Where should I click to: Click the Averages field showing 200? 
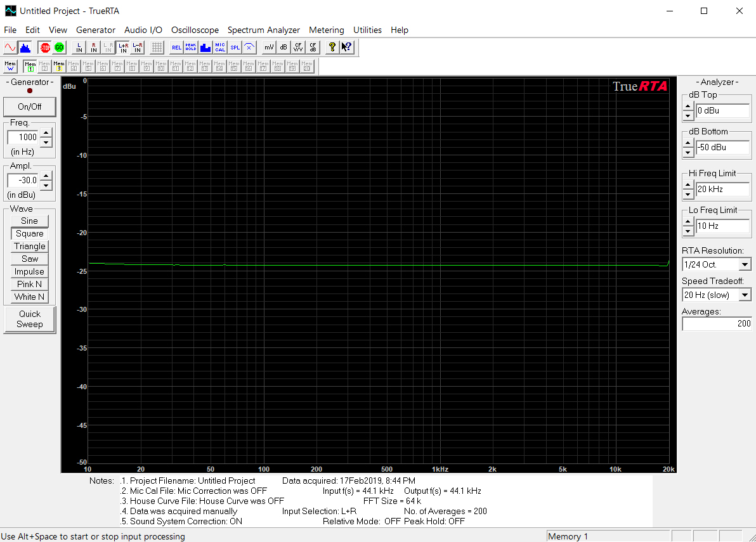717,323
